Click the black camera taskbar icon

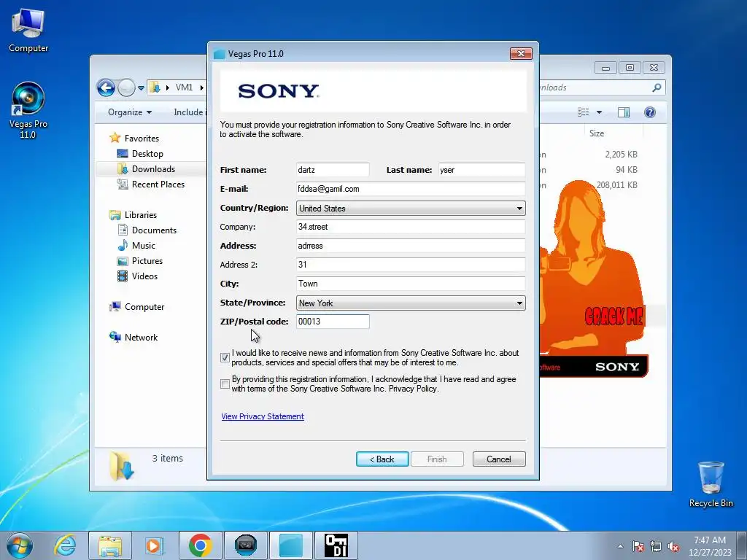coord(246,545)
